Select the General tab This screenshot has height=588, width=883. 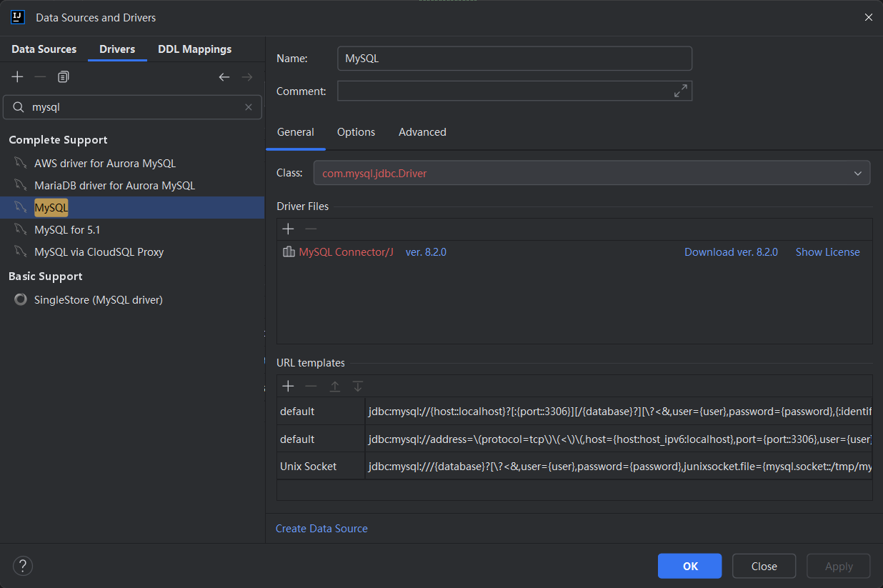pos(296,132)
